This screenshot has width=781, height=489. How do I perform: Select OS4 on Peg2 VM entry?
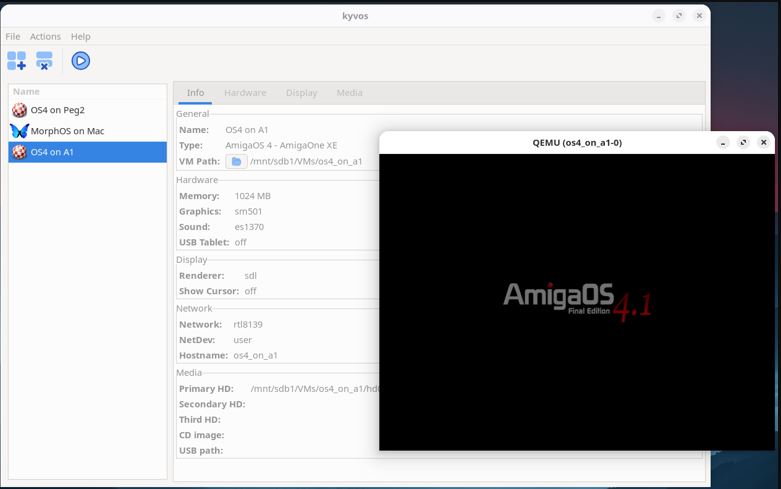[x=57, y=110]
